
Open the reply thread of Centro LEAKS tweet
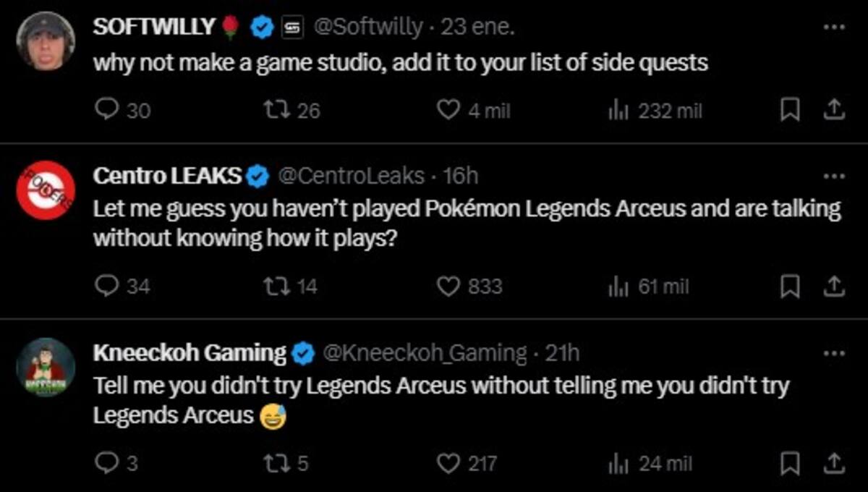click(x=122, y=287)
